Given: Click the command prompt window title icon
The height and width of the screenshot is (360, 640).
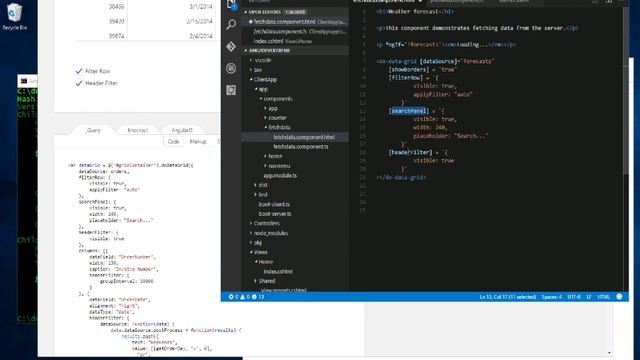Looking at the screenshot, I should coord(24,81).
